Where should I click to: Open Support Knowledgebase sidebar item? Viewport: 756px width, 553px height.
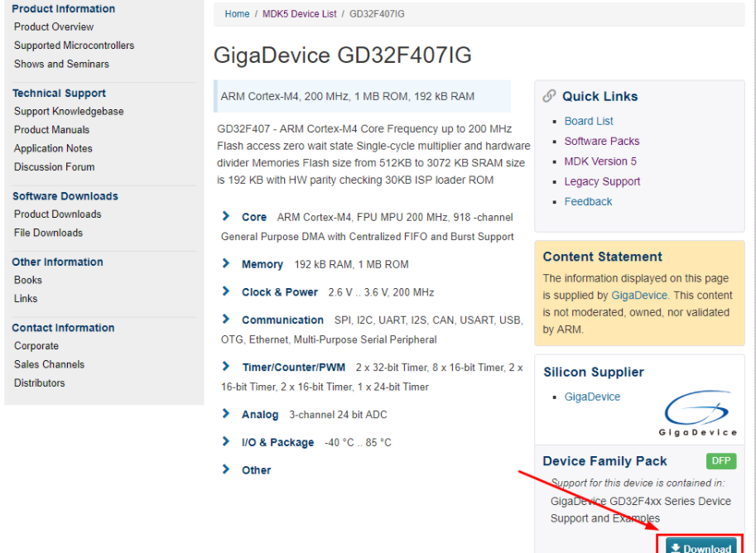click(x=69, y=112)
